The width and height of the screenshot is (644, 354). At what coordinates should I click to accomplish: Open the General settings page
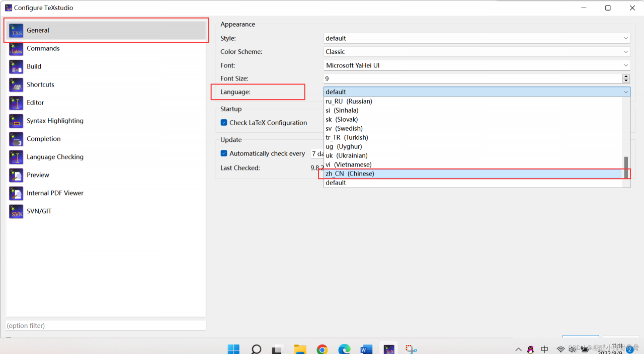point(106,30)
